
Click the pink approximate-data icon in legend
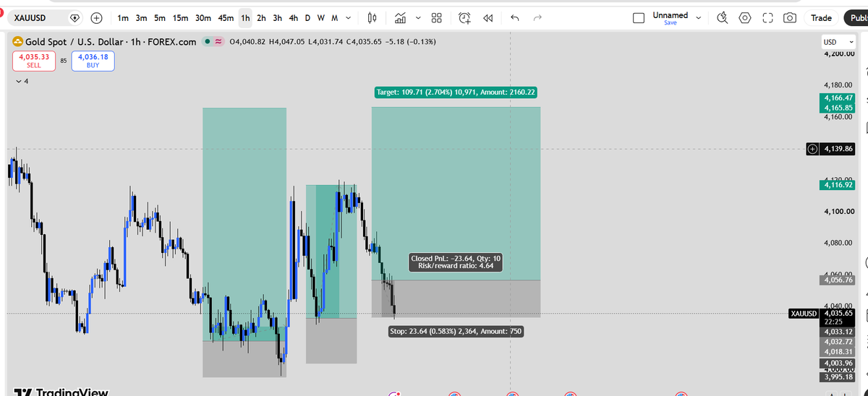(218, 42)
